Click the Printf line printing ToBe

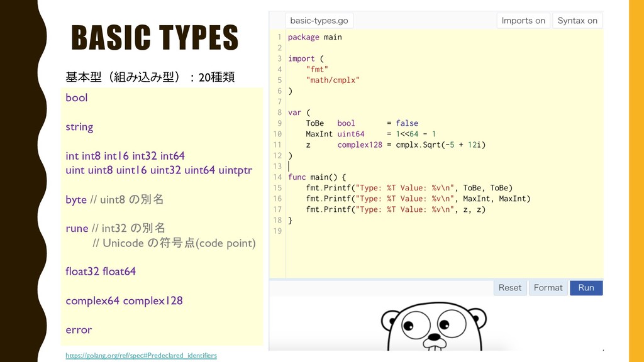coord(409,187)
